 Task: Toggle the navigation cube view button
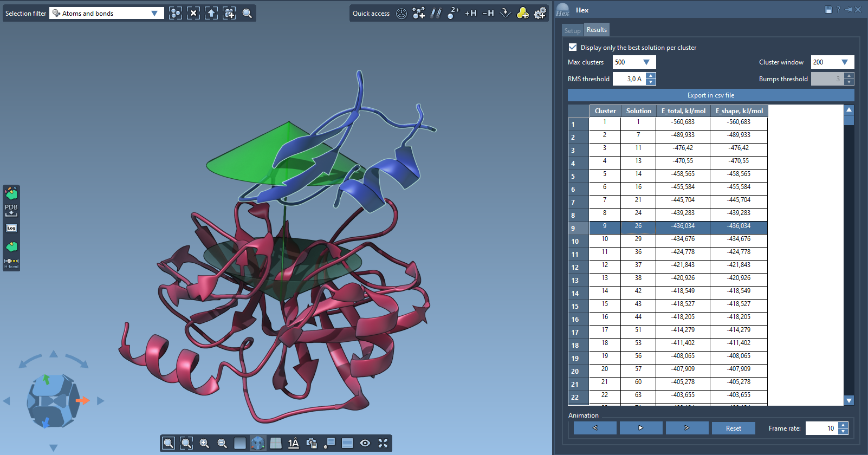tap(258, 443)
